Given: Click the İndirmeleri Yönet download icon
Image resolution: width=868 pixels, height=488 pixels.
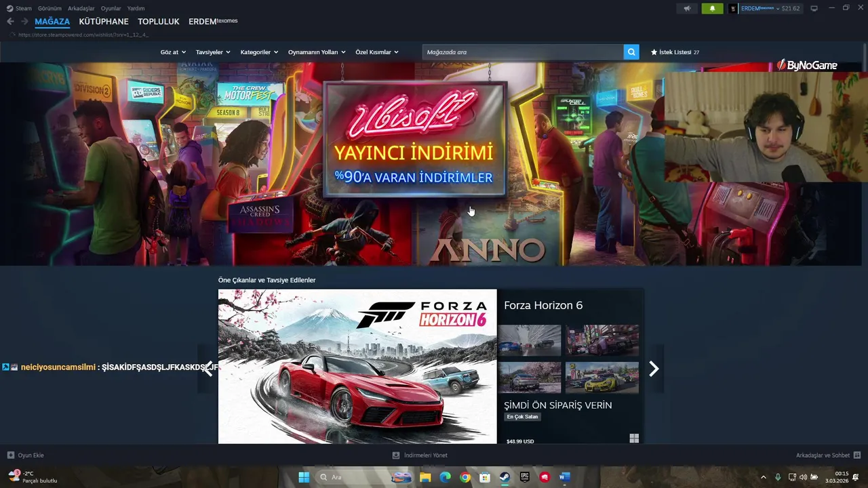Looking at the screenshot, I should click(396, 455).
